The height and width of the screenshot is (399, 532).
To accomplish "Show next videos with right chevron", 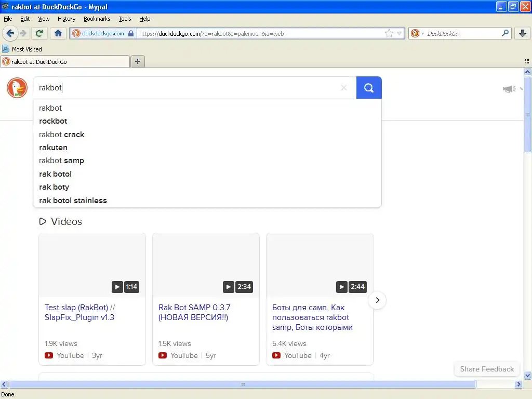I will (377, 300).
